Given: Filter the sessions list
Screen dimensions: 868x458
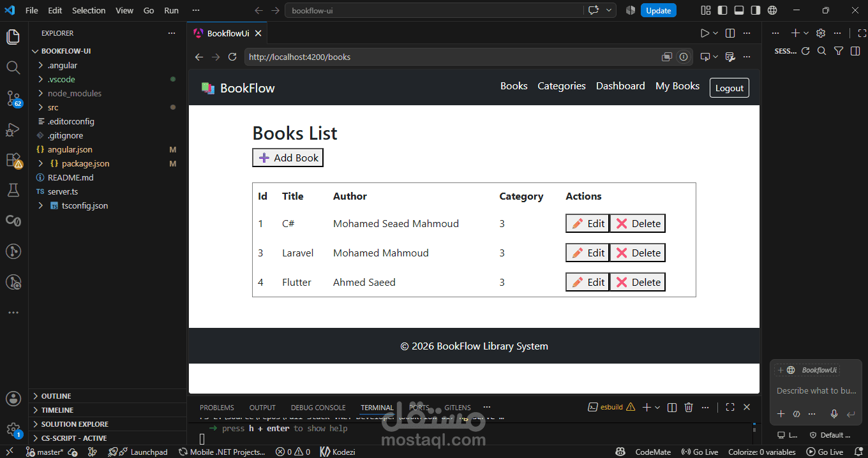Looking at the screenshot, I should pyautogui.click(x=839, y=51).
